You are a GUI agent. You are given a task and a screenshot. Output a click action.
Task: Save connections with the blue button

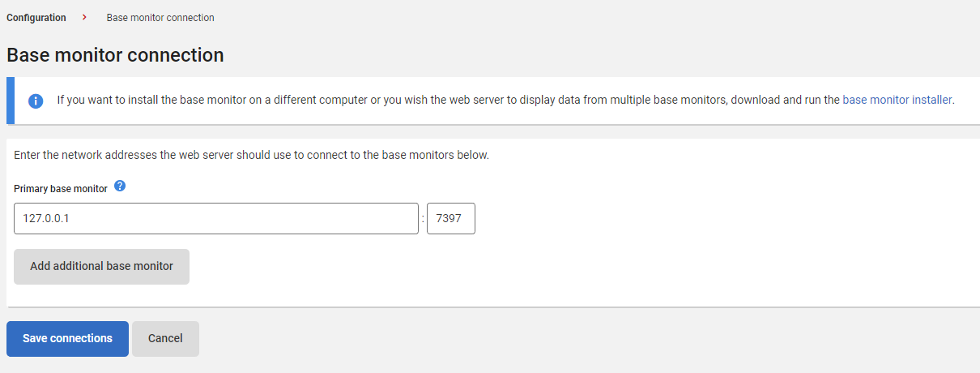pyautogui.click(x=67, y=339)
